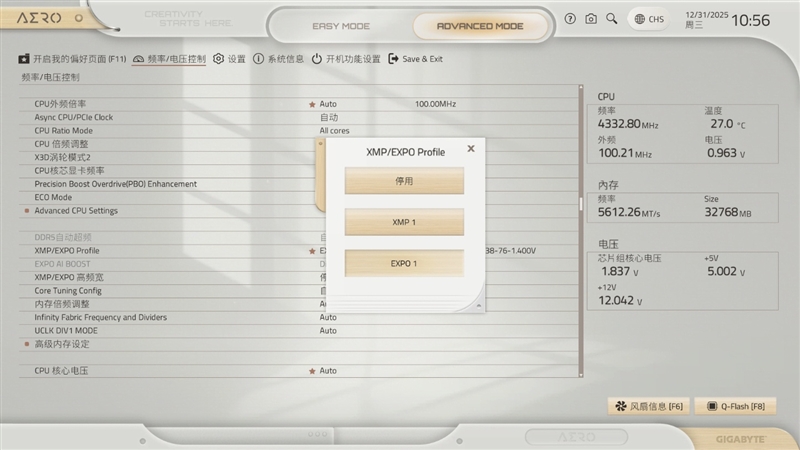The height and width of the screenshot is (450, 800).
Task: Click the +12V 12.042 V reading
Action: [619, 301]
